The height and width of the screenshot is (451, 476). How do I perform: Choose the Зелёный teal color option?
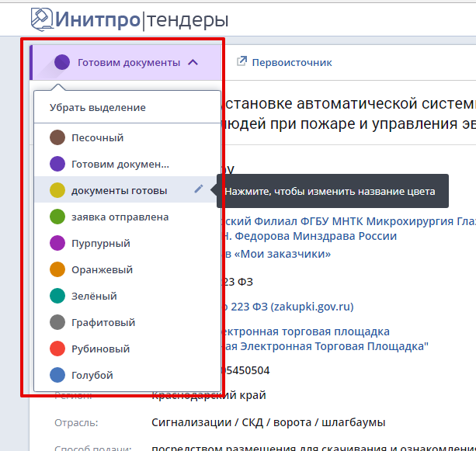tap(94, 297)
